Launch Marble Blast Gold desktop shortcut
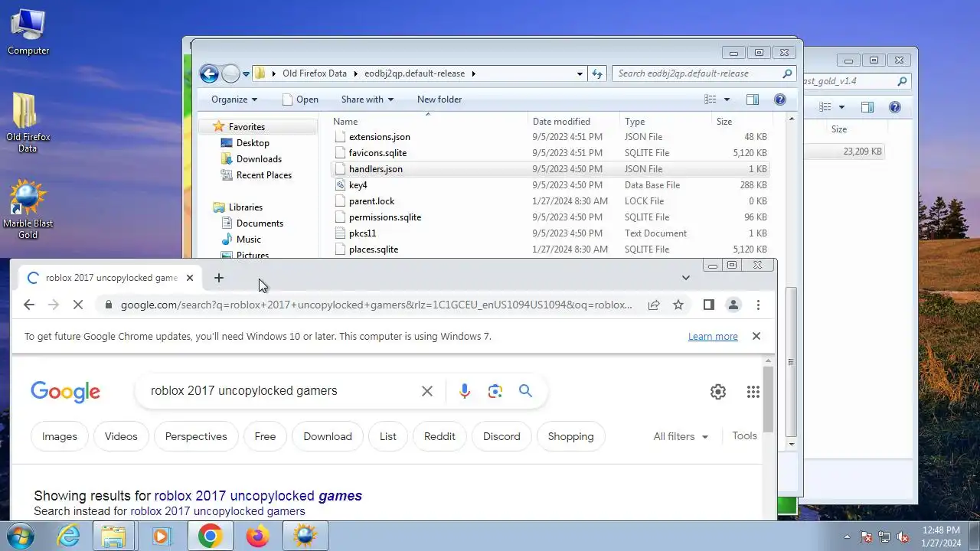 point(28,210)
